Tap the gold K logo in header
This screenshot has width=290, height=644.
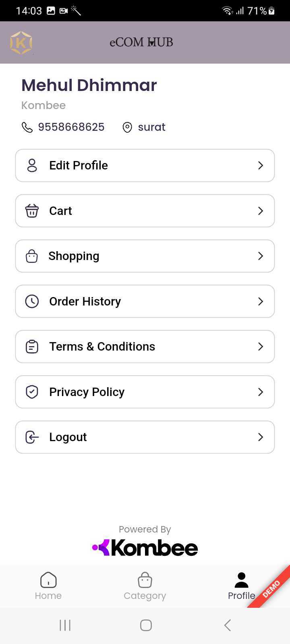tap(21, 43)
